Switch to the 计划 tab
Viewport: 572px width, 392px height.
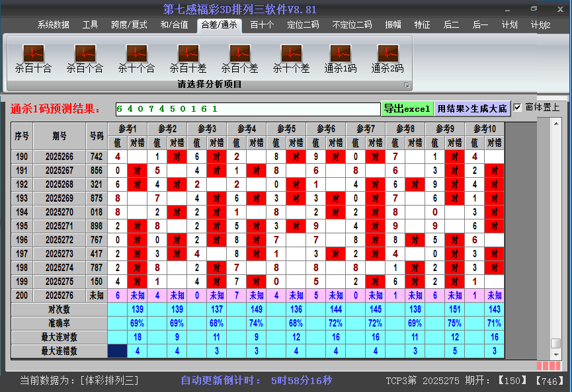click(509, 25)
